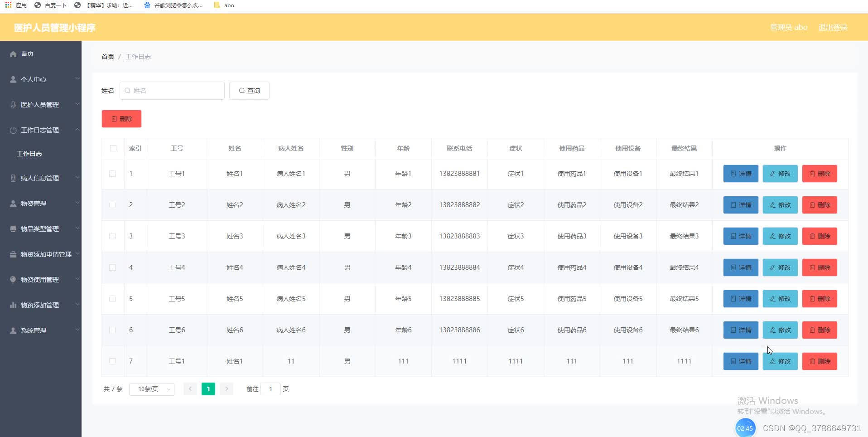Open the 10条/页 page size dropdown

152,389
